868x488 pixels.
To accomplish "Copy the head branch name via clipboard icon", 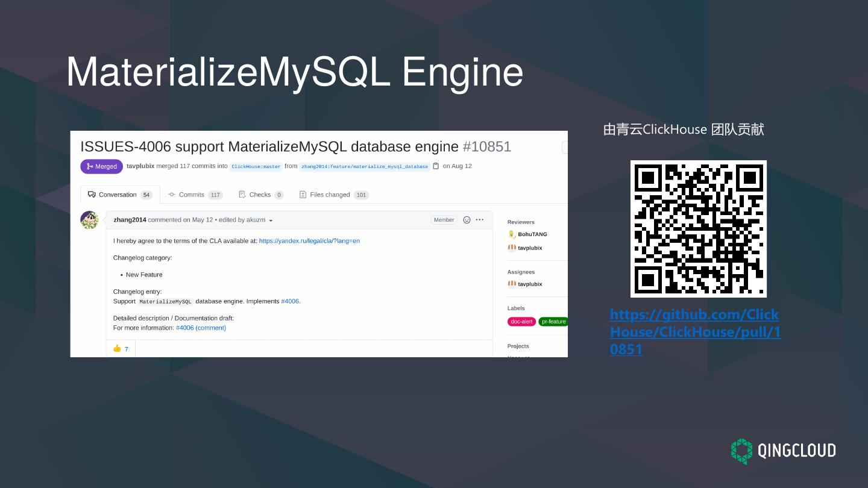I will coord(436,166).
